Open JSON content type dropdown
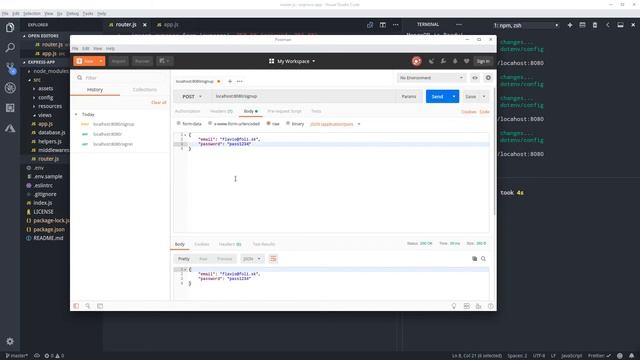Image resolution: width=640 pixels, height=360 pixels. tap(335, 124)
